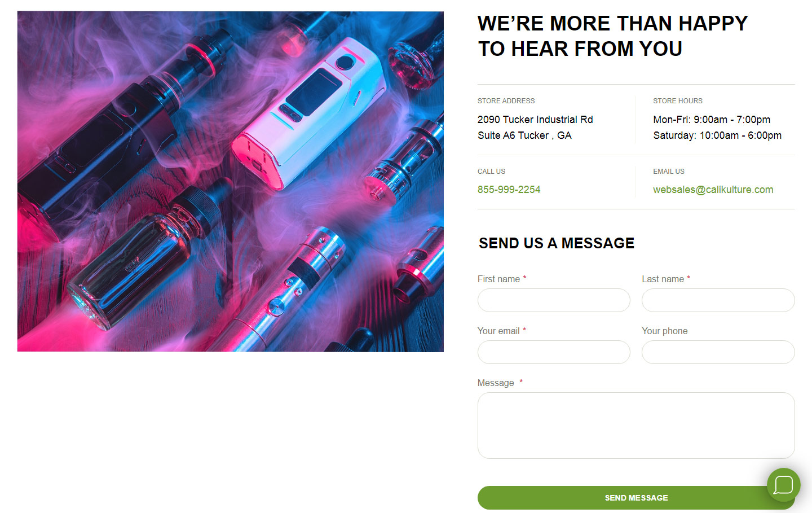Click the Your phone field label
Screen dimensions: 812x513
click(x=665, y=331)
